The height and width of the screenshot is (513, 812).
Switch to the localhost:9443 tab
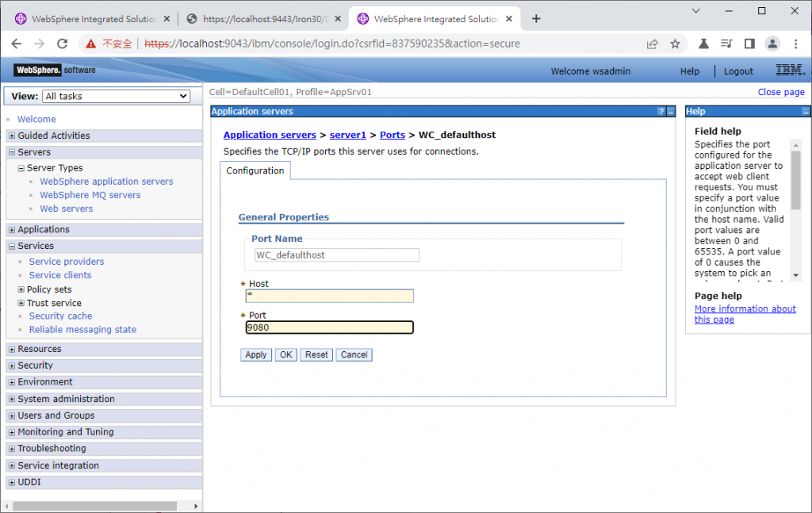pos(263,19)
